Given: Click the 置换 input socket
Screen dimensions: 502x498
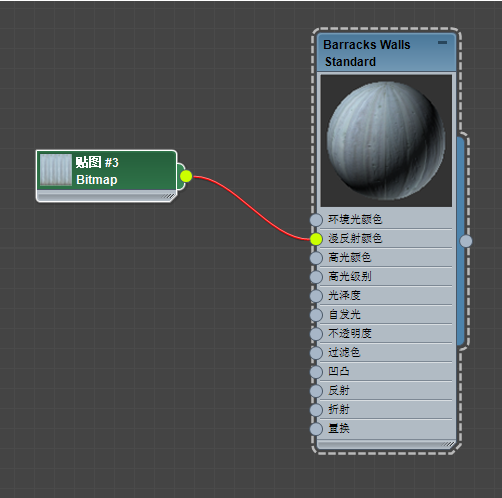Looking at the screenshot, I should tap(316, 429).
